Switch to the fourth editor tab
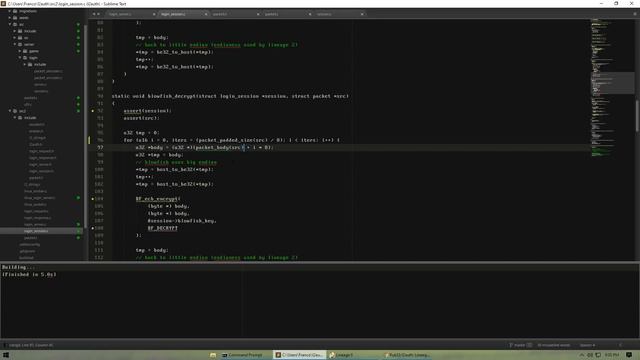Screen dimensions: 640x360 [286, 14]
